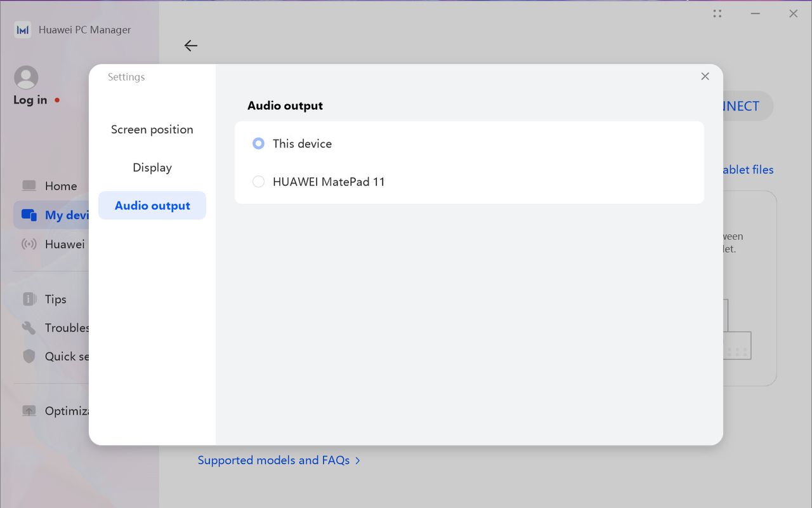Open the Display settings tab

pos(152,168)
